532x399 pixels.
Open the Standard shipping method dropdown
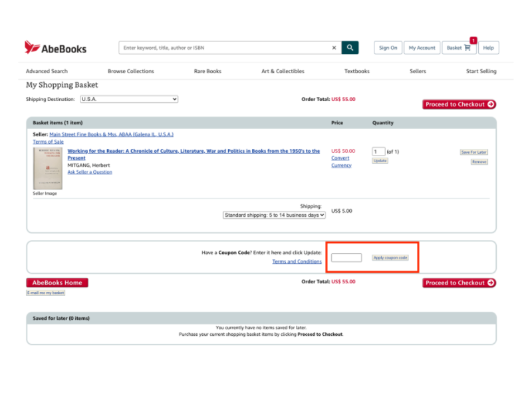(274, 215)
